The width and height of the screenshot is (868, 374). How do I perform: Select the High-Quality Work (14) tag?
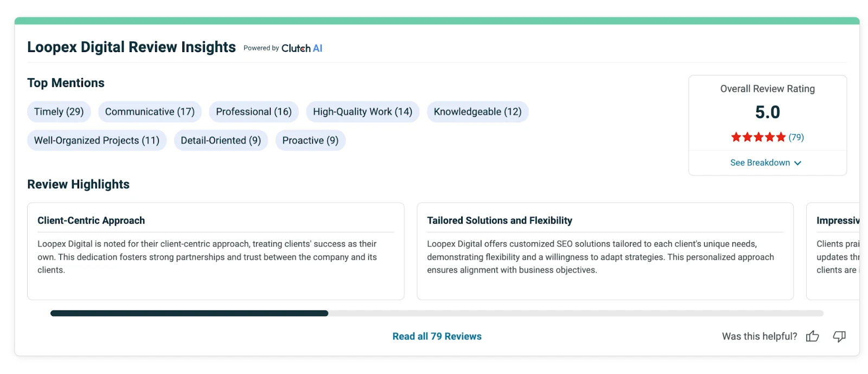(362, 112)
